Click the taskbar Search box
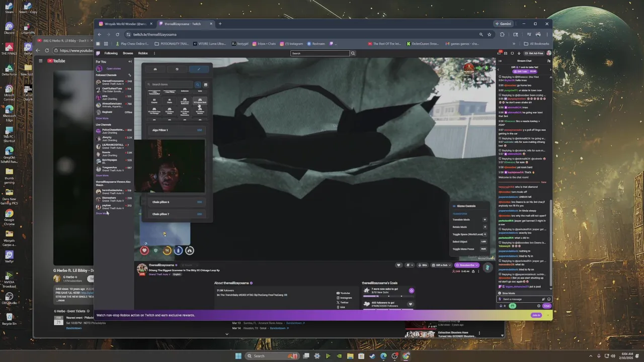 pos(272,356)
